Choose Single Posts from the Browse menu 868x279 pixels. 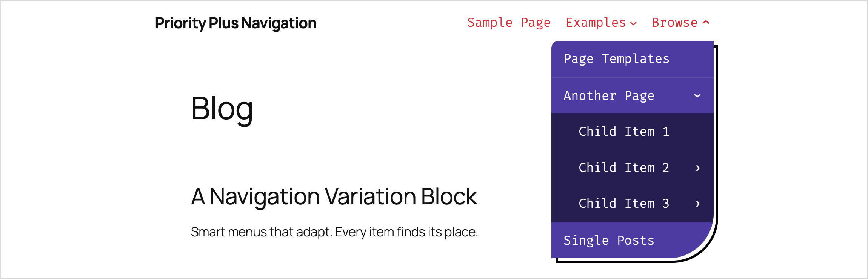click(x=609, y=241)
